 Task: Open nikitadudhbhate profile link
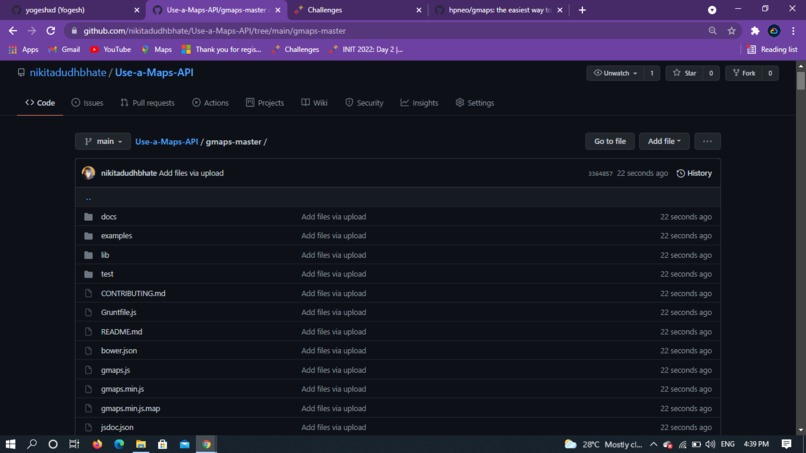click(68, 73)
